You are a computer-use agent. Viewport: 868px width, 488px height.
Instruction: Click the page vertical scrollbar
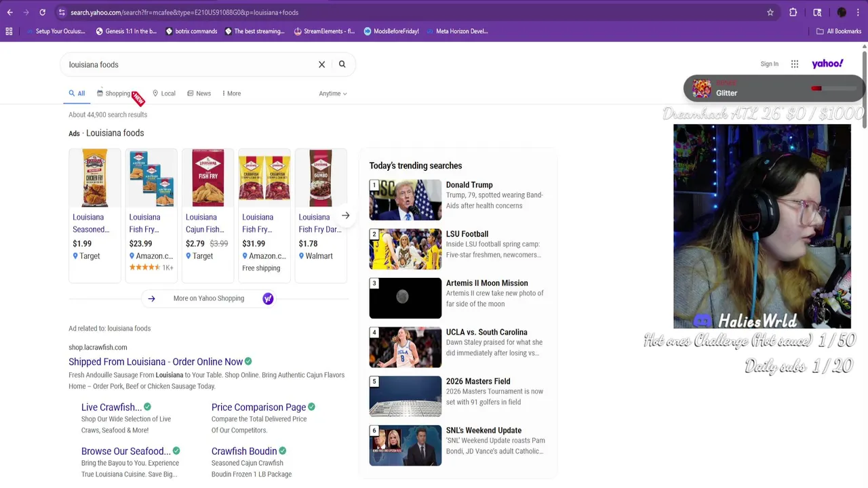(x=865, y=88)
